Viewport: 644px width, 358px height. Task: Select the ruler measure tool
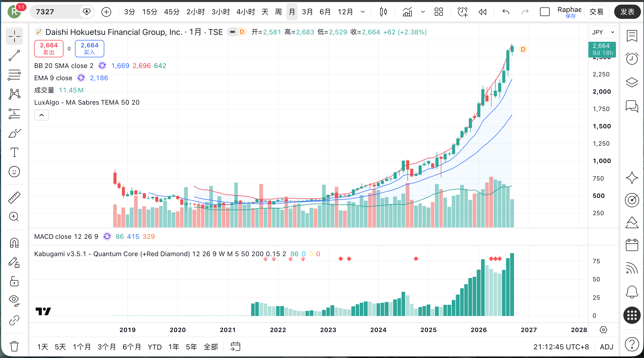[x=14, y=198]
